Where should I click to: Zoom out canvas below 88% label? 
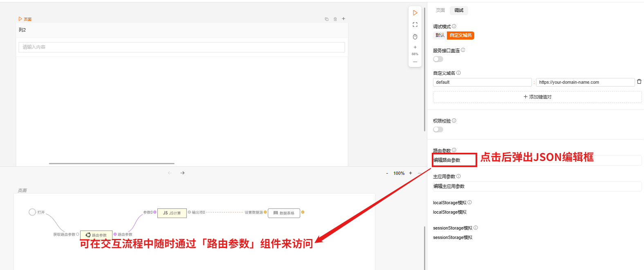click(x=415, y=62)
